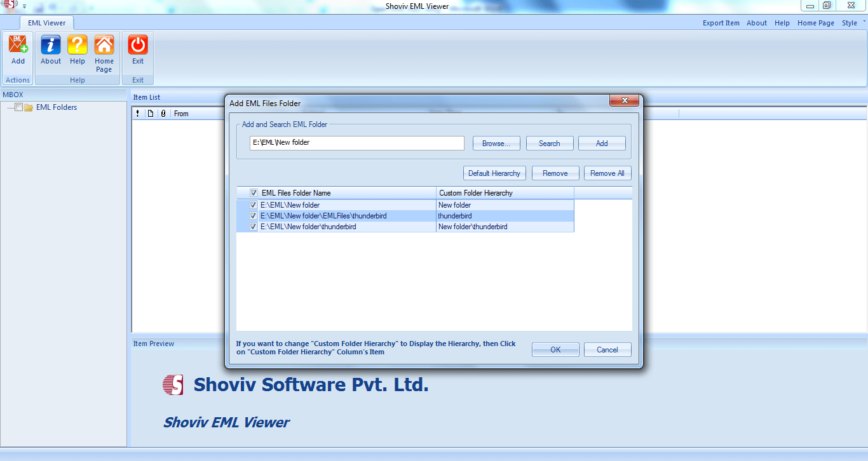The image size is (868, 461).
Task: Click the Browse... button
Action: tap(496, 144)
